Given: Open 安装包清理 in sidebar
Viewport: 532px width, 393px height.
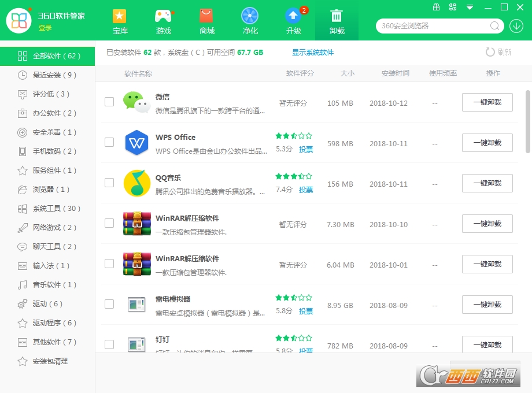Looking at the screenshot, I should [x=47, y=361].
